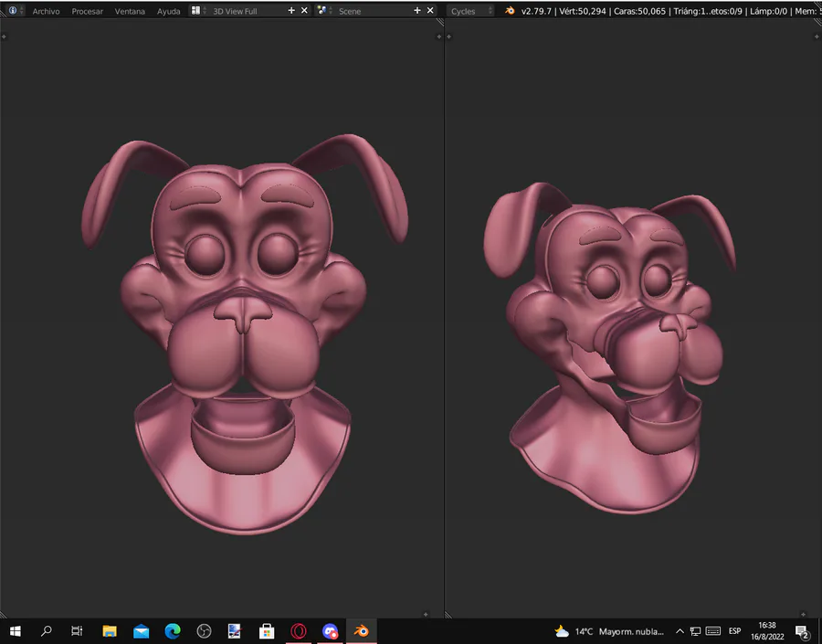Open Microsoft Store from taskbar
822x644 pixels.
point(267,631)
